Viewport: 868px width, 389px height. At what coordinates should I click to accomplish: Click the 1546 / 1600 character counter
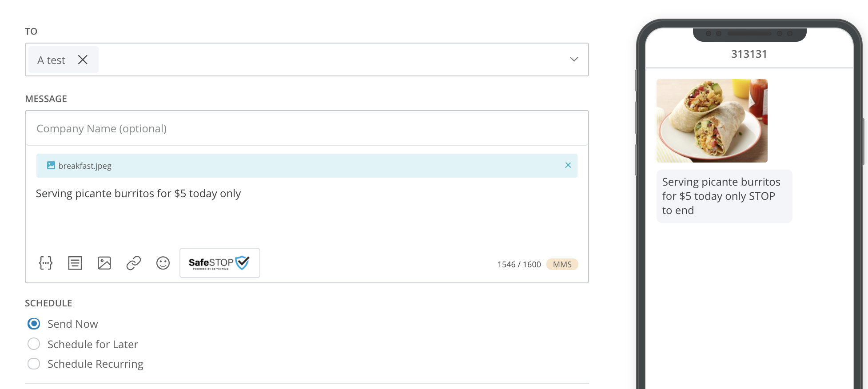point(519,265)
